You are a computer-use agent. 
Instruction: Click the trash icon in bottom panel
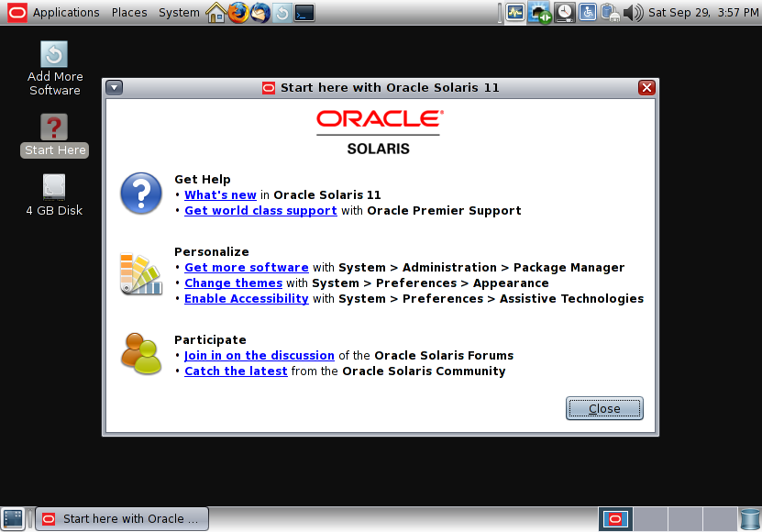coord(750,519)
